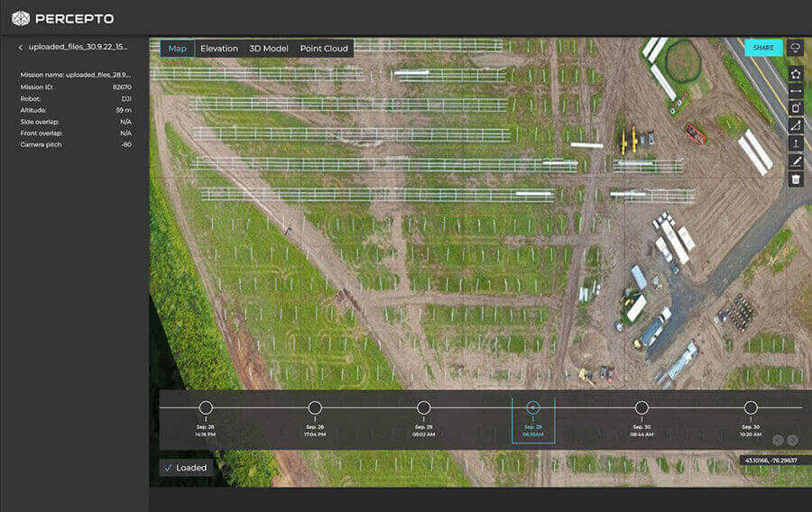The height and width of the screenshot is (512, 812).
Task: Select the area measurement tool
Action: click(795, 108)
